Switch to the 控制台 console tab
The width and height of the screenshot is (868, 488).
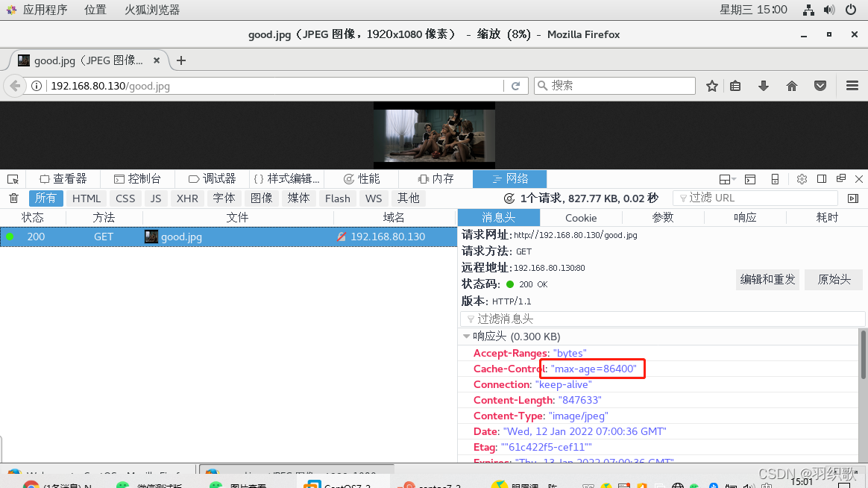[x=137, y=179]
